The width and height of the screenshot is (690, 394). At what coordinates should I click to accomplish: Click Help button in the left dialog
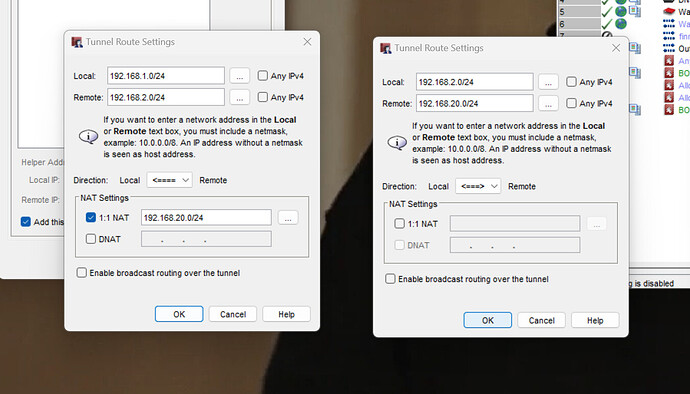[x=286, y=314]
